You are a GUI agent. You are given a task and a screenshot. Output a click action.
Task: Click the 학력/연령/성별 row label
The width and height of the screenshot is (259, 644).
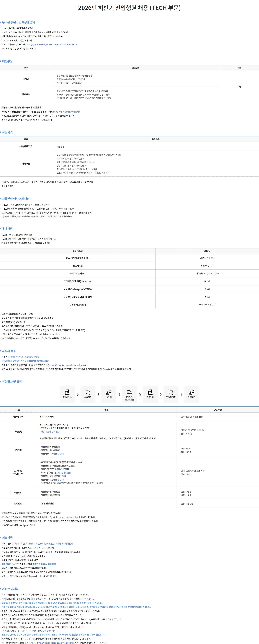pos(26,147)
